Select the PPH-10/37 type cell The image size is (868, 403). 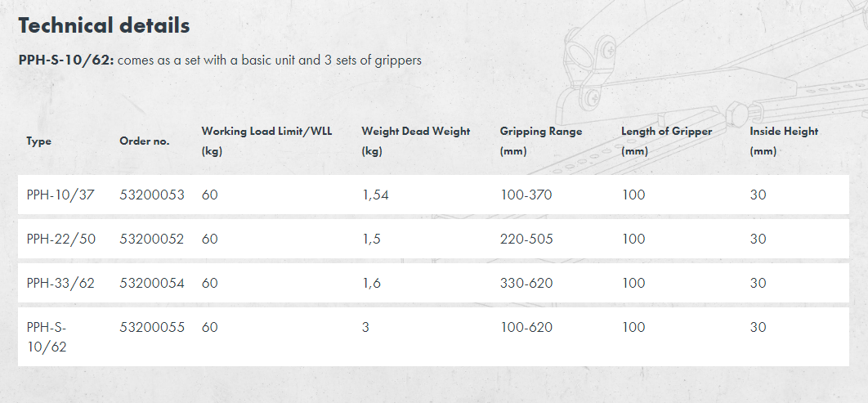60,195
